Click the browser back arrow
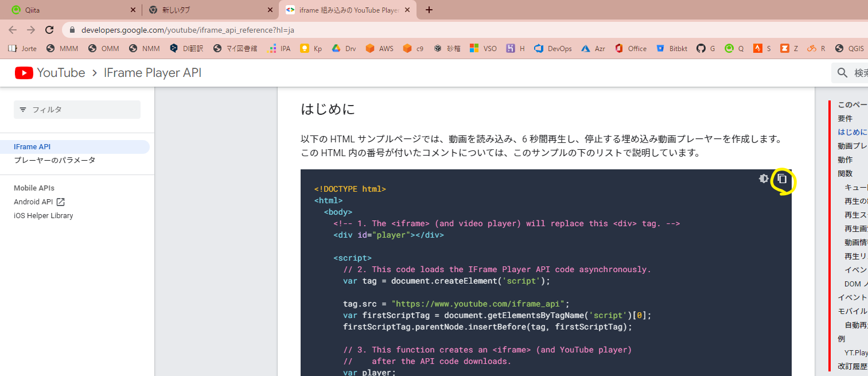The width and height of the screenshot is (868, 376). 13,30
